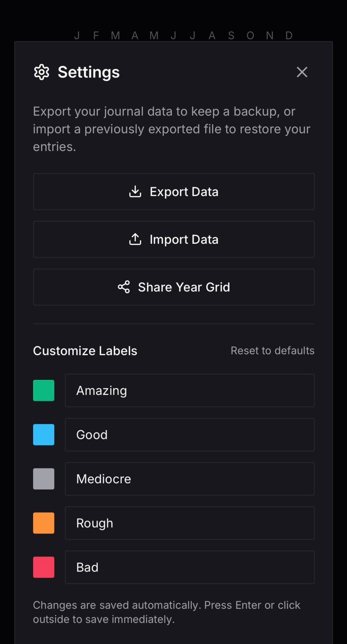
Task: Close the Settings dialog
Action: click(x=302, y=72)
